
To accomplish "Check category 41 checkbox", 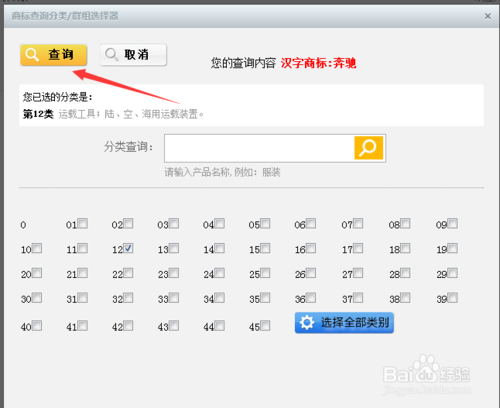I will [x=83, y=326].
